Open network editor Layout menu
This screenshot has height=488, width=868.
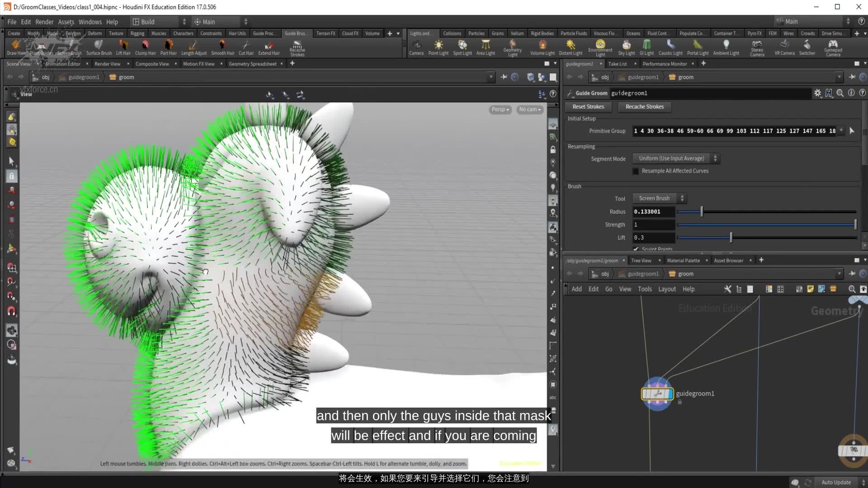coord(667,289)
